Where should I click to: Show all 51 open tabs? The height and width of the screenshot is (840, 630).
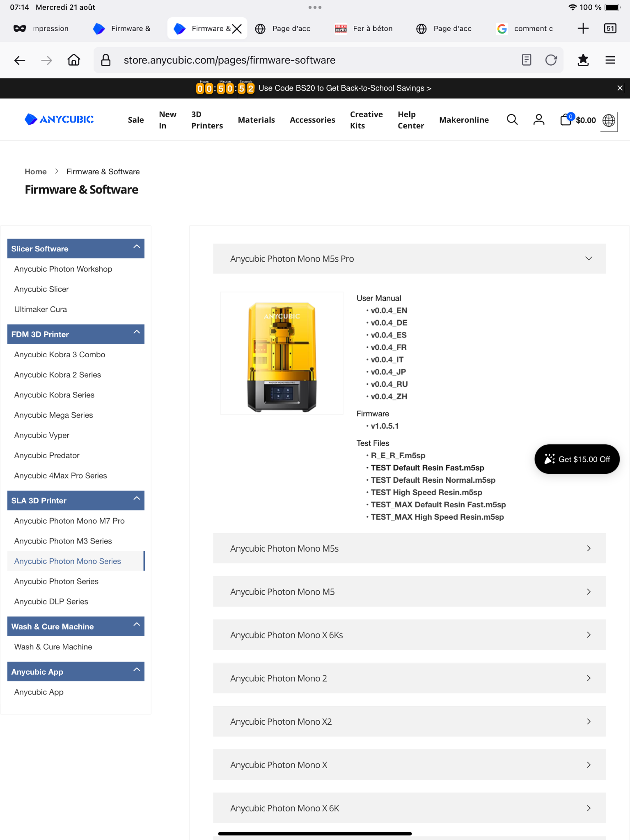pyautogui.click(x=610, y=28)
